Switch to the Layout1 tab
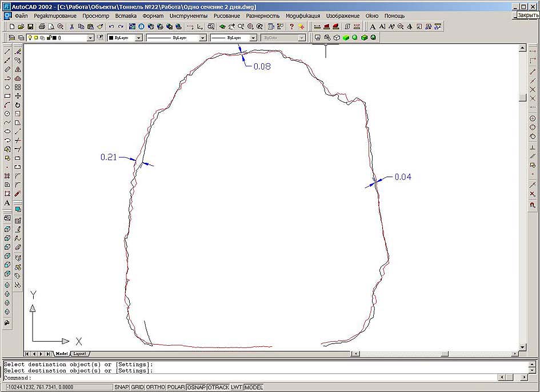Screen dimensions: 540x392 (x=80, y=354)
